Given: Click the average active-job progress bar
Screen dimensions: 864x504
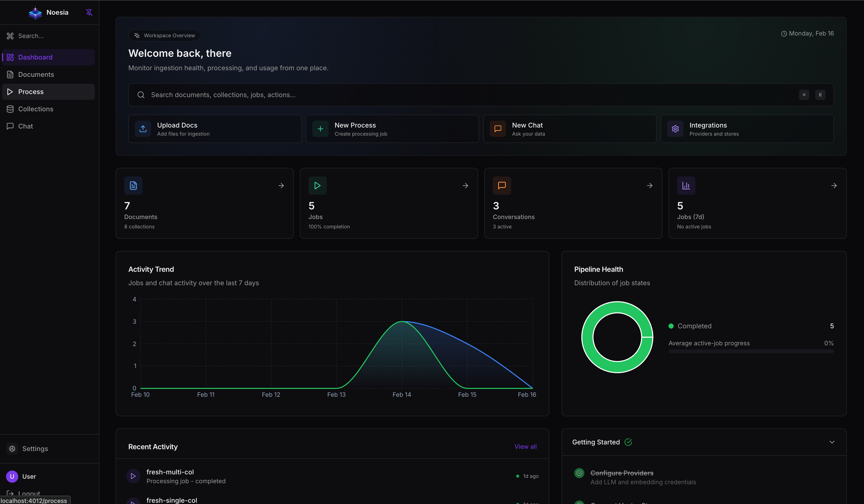Looking at the screenshot, I should tap(751, 351).
